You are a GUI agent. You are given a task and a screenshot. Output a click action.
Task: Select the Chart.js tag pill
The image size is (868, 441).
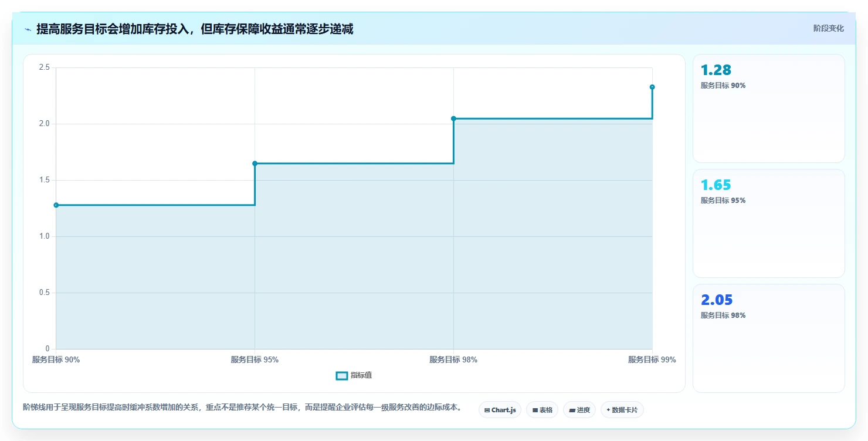click(500, 410)
